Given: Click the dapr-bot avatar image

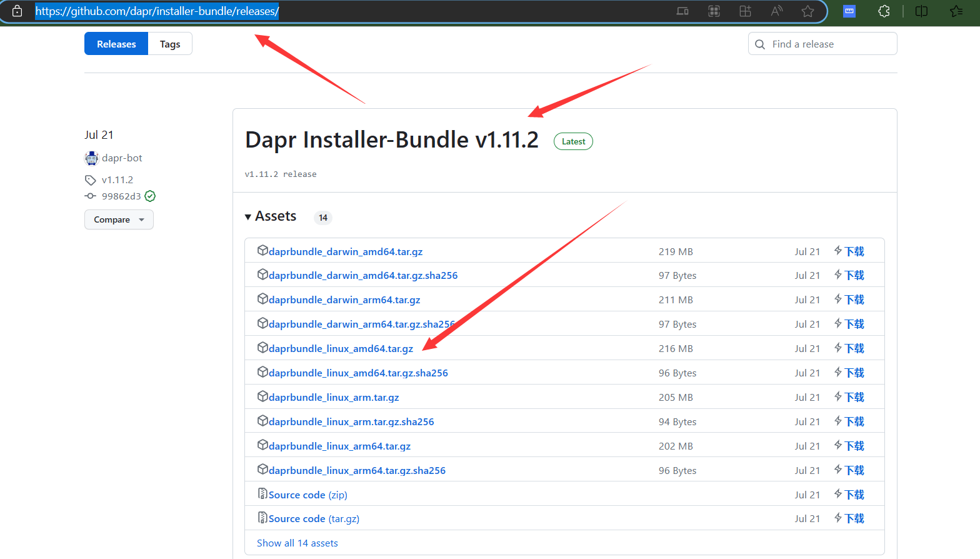Looking at the screenshot, I should 92,158.
